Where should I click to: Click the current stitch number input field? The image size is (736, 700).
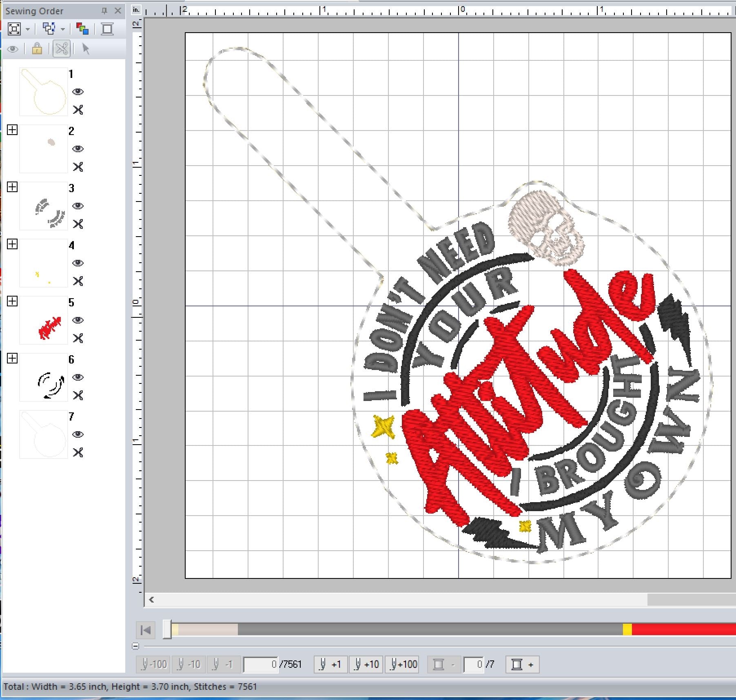(x=261, y=665)
